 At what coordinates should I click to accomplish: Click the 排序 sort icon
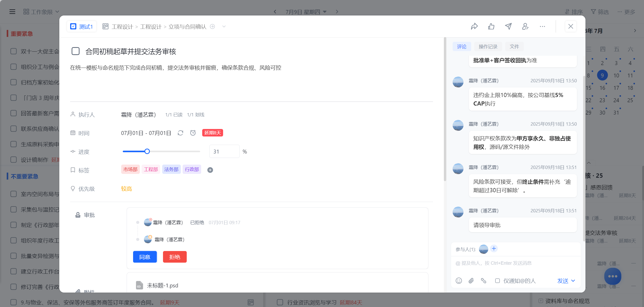(x=567, y=12)
